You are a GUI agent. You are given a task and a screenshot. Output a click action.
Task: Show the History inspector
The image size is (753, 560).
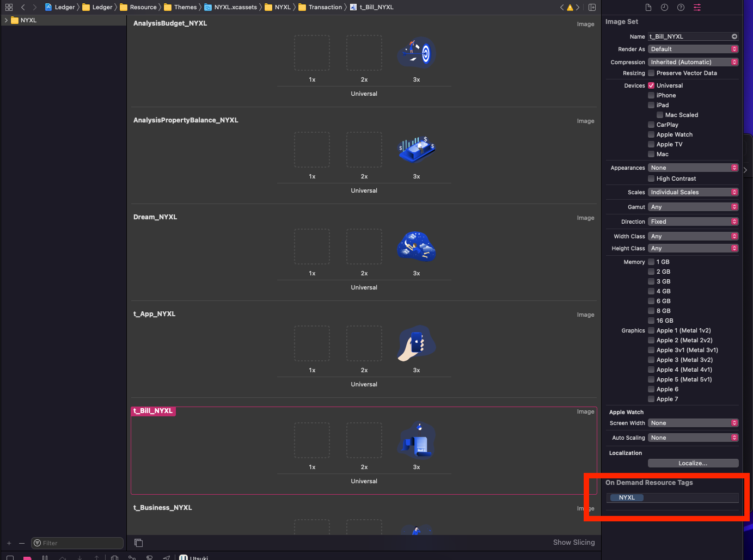[x=664, y=7]
